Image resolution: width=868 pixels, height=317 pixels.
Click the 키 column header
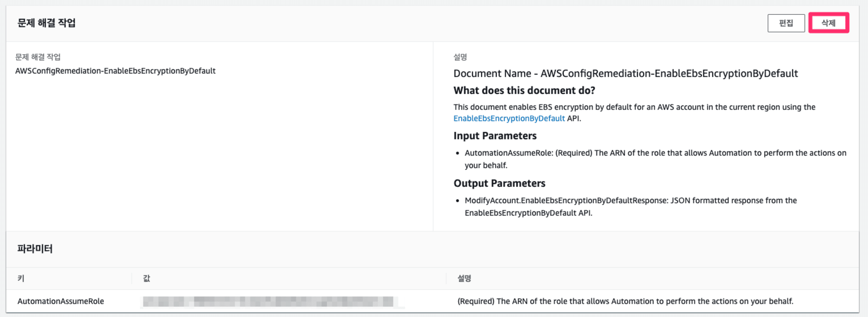(21, 278)
